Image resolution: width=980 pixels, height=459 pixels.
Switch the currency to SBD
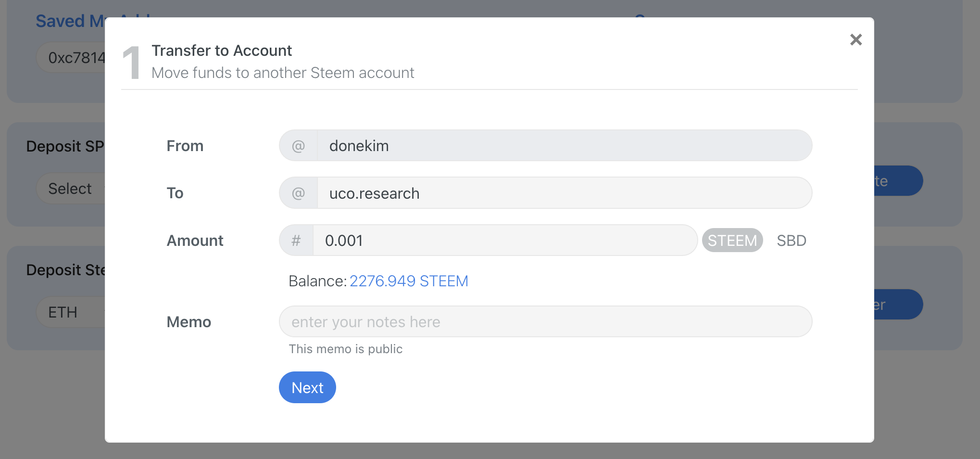[x=791, y=241]
